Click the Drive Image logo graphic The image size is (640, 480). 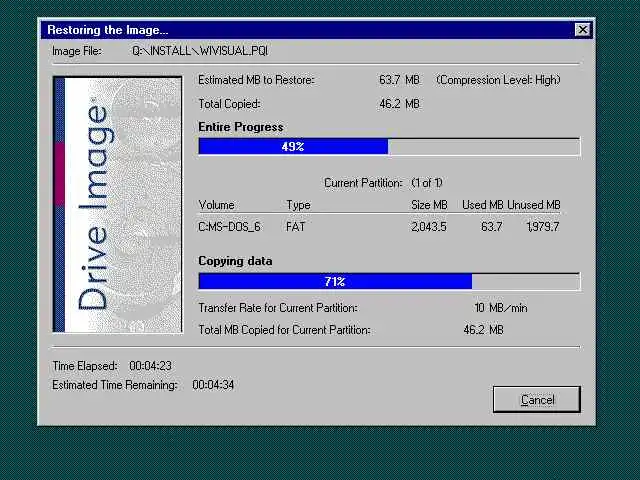118,204
